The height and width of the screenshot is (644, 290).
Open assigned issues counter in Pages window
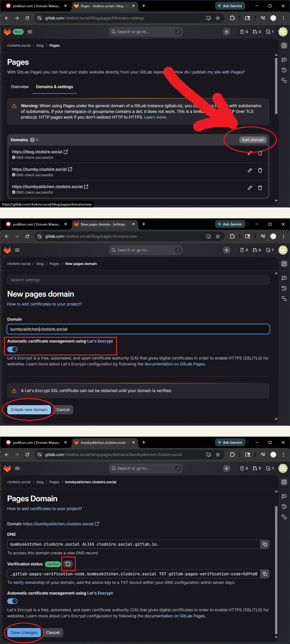click(244, 32)
